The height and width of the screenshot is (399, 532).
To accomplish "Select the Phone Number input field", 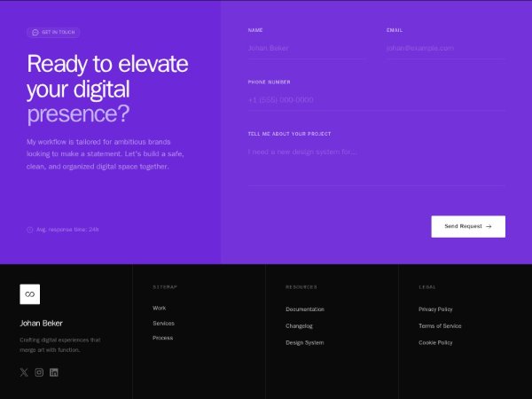I will click(376, 100).
